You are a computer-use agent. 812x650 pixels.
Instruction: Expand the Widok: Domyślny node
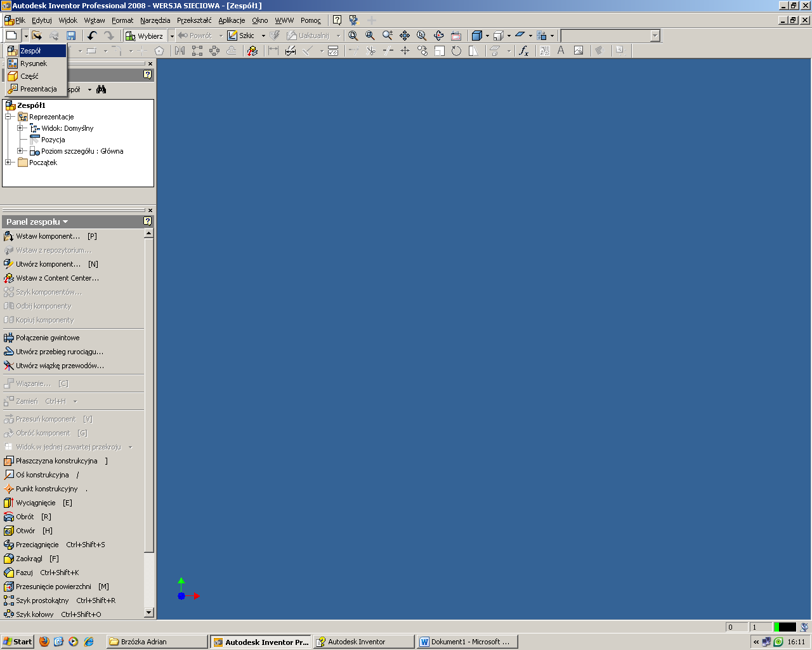20,128
